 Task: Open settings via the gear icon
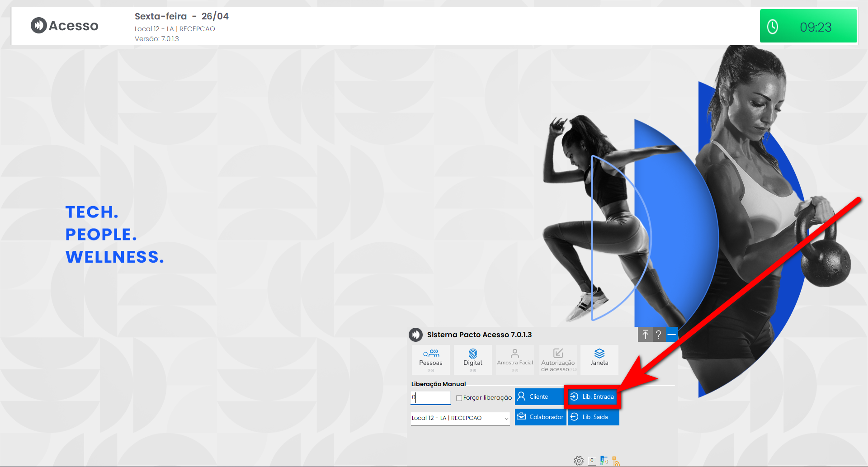pos(579,461)
